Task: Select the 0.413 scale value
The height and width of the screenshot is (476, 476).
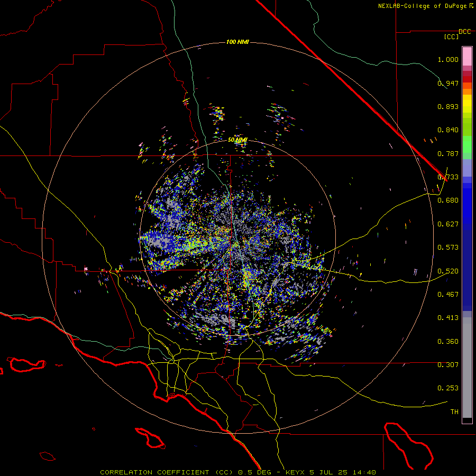Action: click(x=448, y=318)
